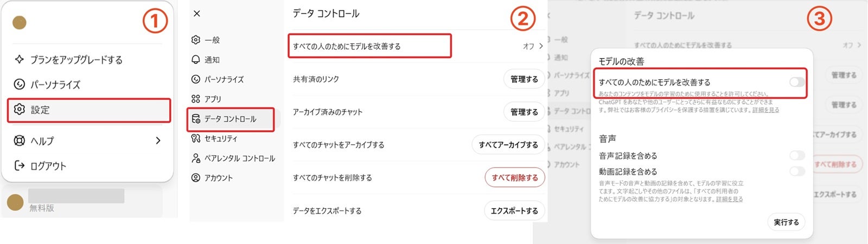Enable the 動画記録を含める toggle
868x244 pixels.
(797, 171)
